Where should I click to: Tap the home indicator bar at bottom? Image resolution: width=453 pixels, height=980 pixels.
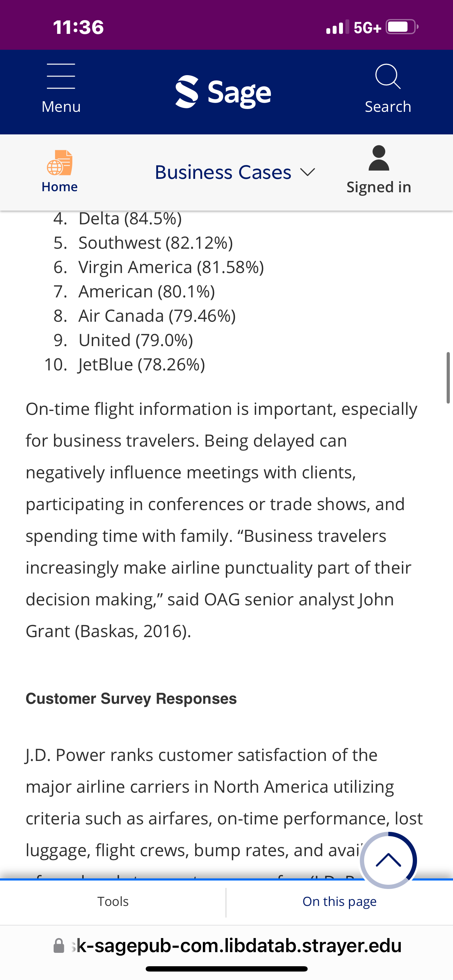[227, 969]
